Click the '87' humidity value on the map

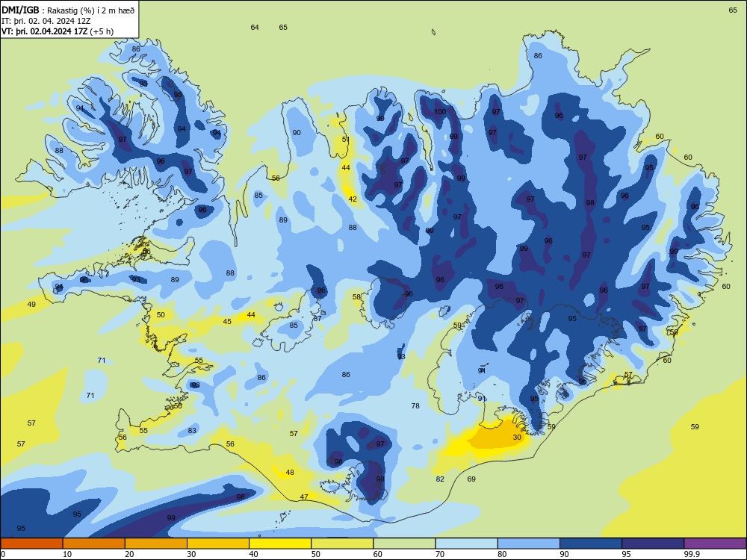(x=317, y=318)
